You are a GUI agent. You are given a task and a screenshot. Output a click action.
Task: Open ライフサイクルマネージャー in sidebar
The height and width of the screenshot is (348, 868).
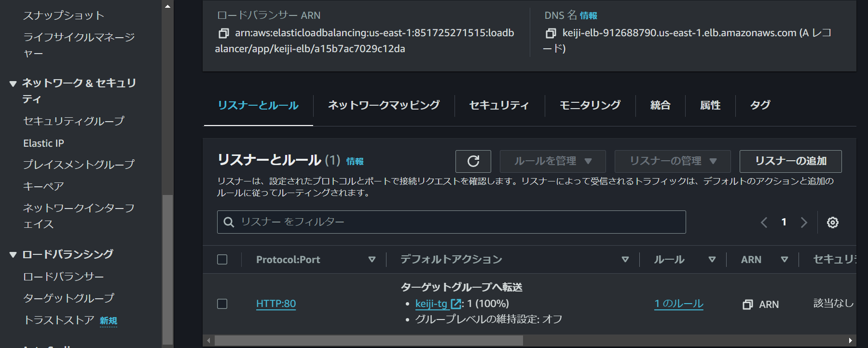tap(79, 45)
